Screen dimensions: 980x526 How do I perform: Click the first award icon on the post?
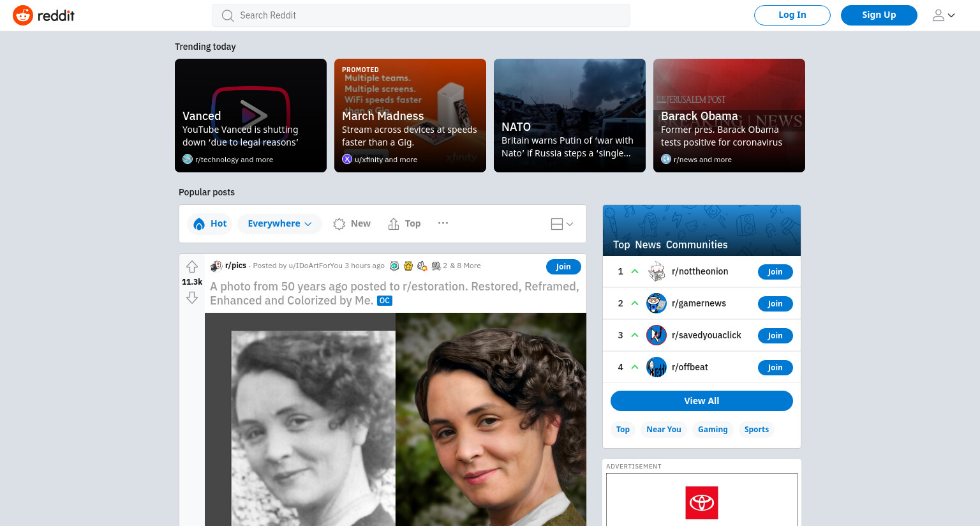click(x=394, y=266)
